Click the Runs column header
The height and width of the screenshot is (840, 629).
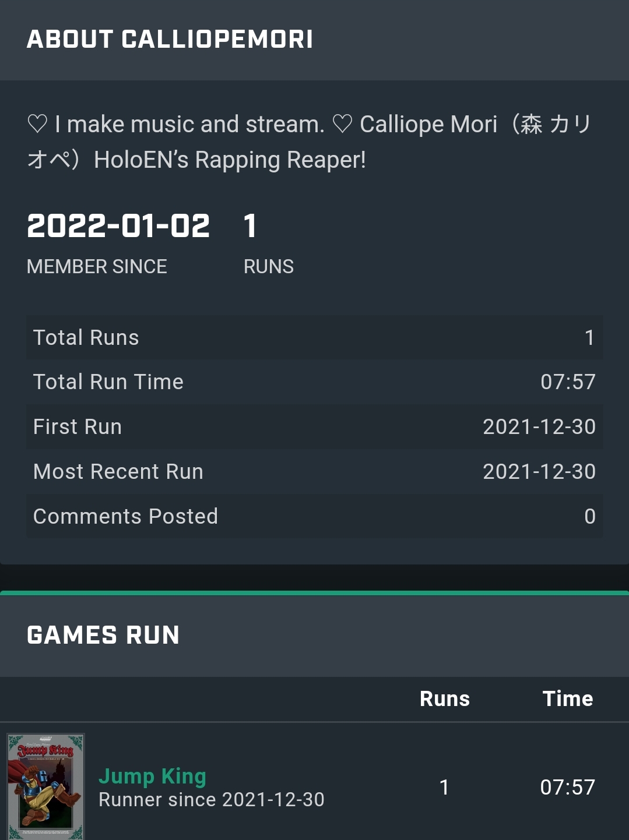(x=445, y=698)
